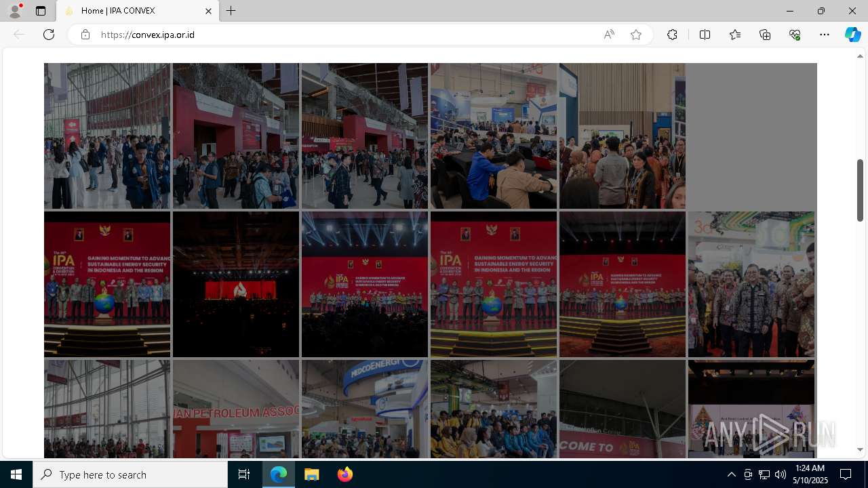The height and width of the screenshot is (488, 868).
Task: Open fifth middle-row wide stage photo
Action: pyautogui.click(x=623, y=284)
